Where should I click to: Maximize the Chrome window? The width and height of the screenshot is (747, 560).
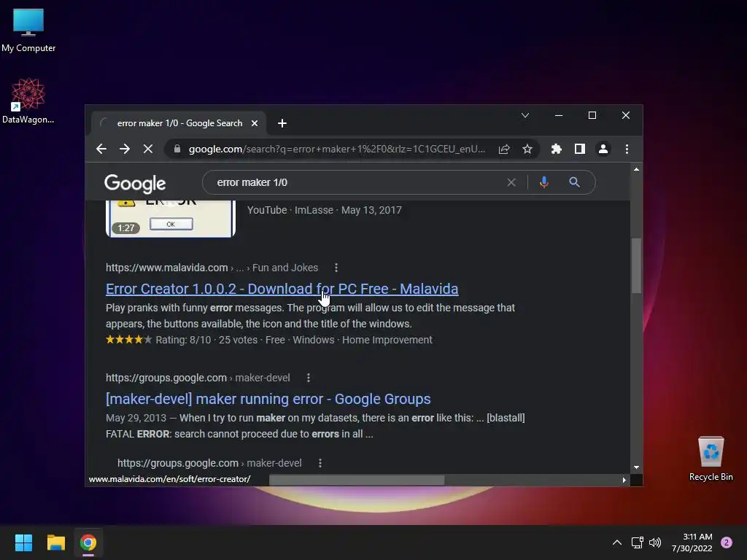(x=592, y=116)
